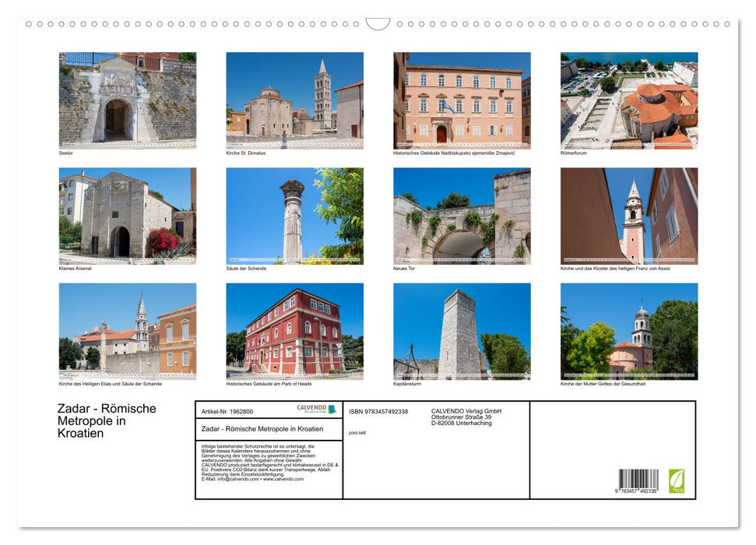Click the CALVENDO Verlag GmbH address block
756x545 pixels.
[x=466, y=417]
